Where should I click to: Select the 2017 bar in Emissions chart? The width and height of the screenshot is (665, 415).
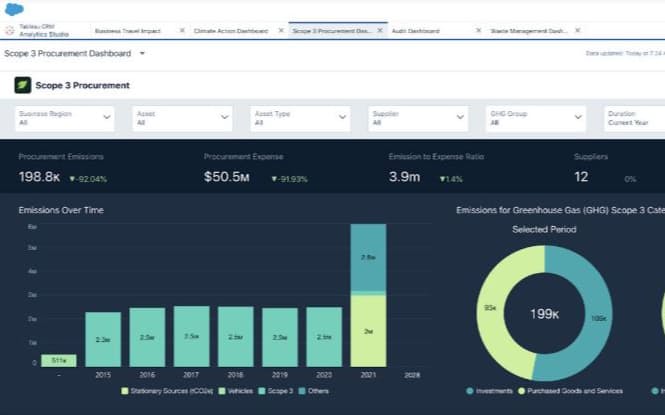pos(192,337)
